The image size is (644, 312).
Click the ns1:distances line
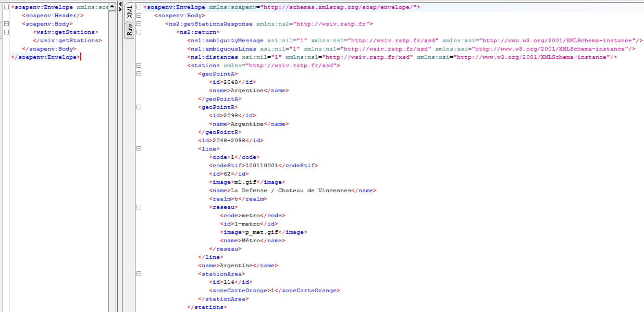click(402, 57)
